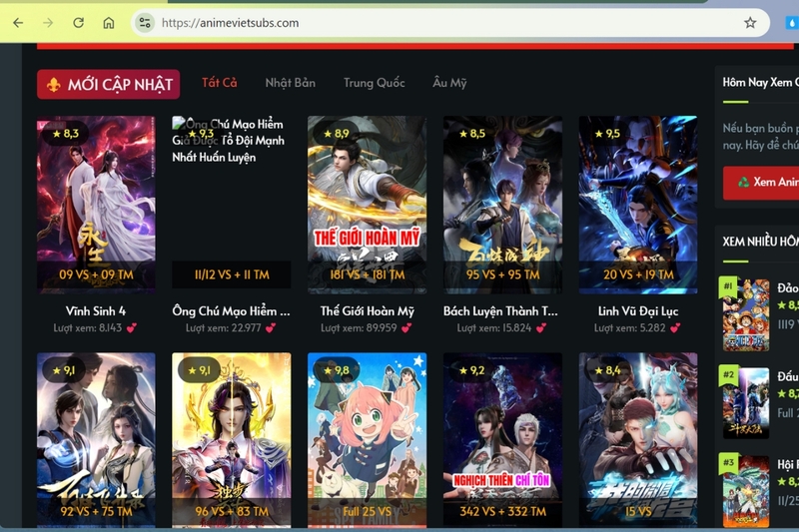Viewport: 799px width, 532px height.
Task: Click the Hôm Nay Xem sidebar heading
Action: coord(760,83)
